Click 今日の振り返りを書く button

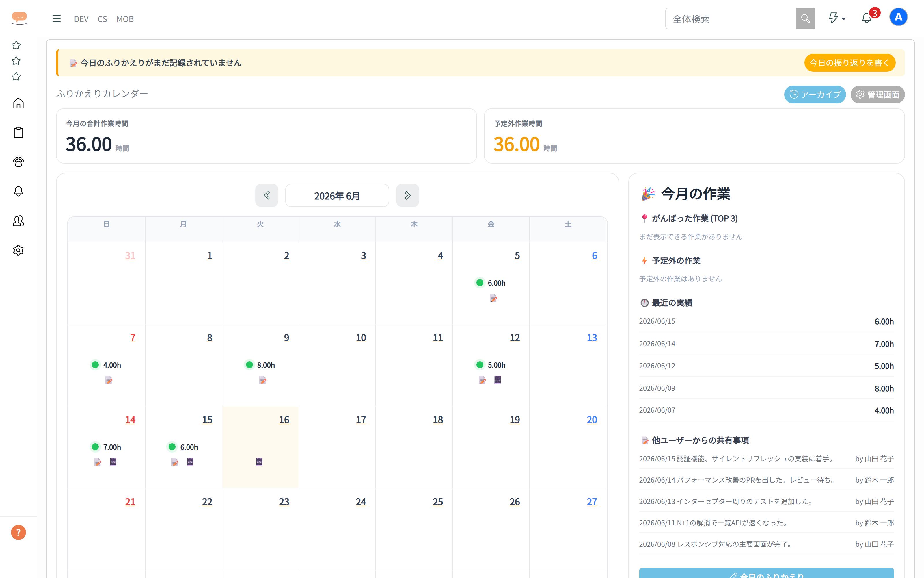tap(850, 63)
